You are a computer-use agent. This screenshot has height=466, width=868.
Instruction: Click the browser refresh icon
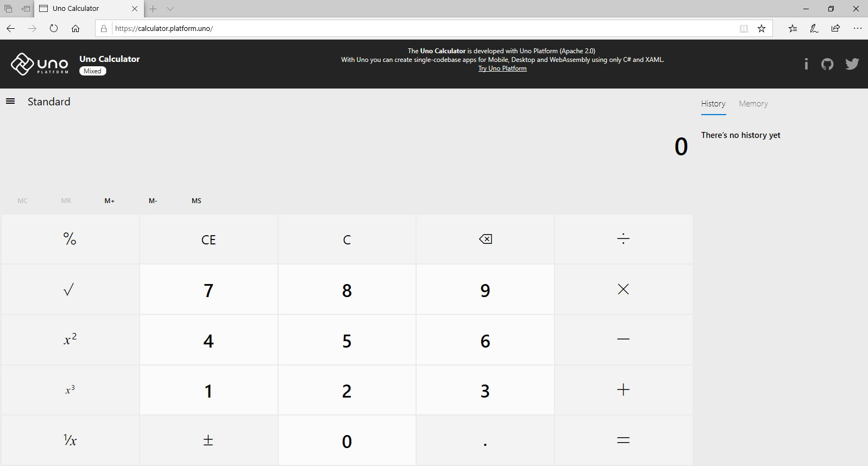coord(54,28)
